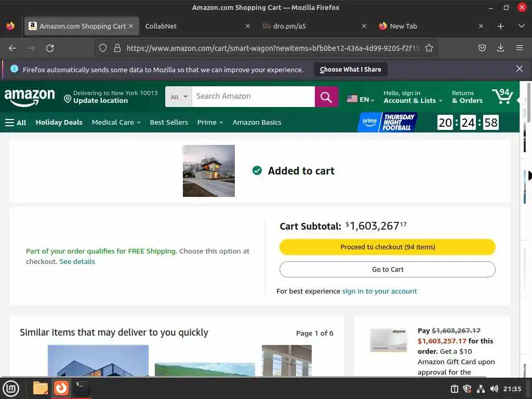Open the network tray icon
This screenshot has width=532, height=399.
(x=481, y=389)
